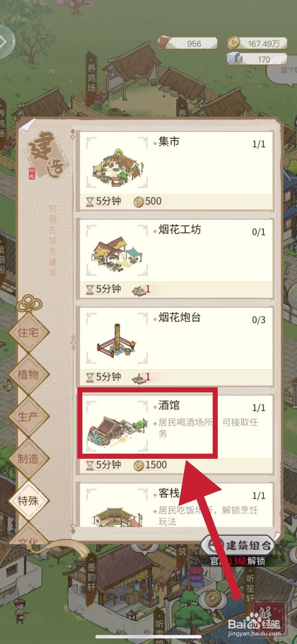Select the 客栈 inn building entry

coord(175,505)
